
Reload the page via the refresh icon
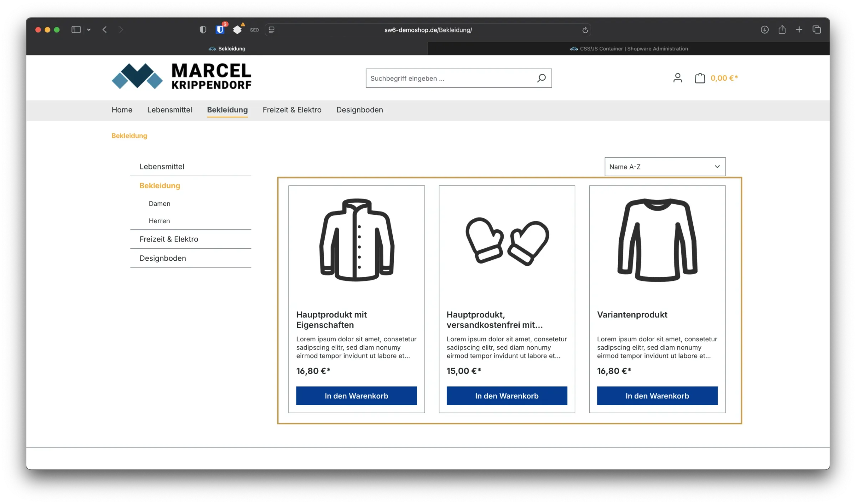coord(585,30)
